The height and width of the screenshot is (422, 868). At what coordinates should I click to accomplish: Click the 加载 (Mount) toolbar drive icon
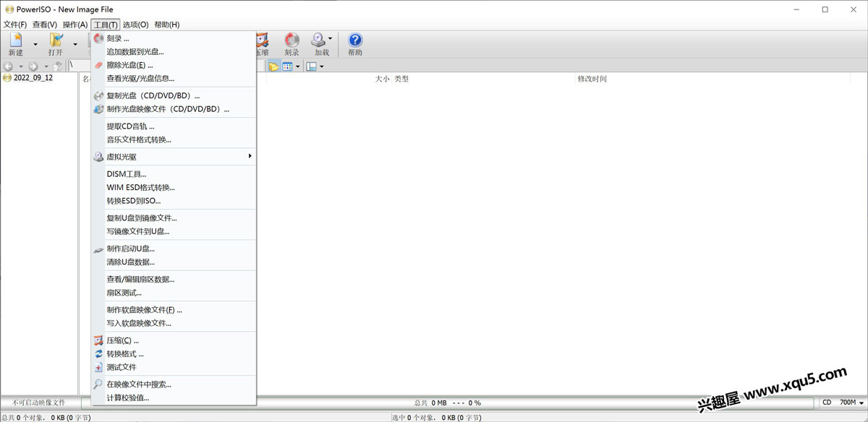pyautogui.click(x=318, y=40)
